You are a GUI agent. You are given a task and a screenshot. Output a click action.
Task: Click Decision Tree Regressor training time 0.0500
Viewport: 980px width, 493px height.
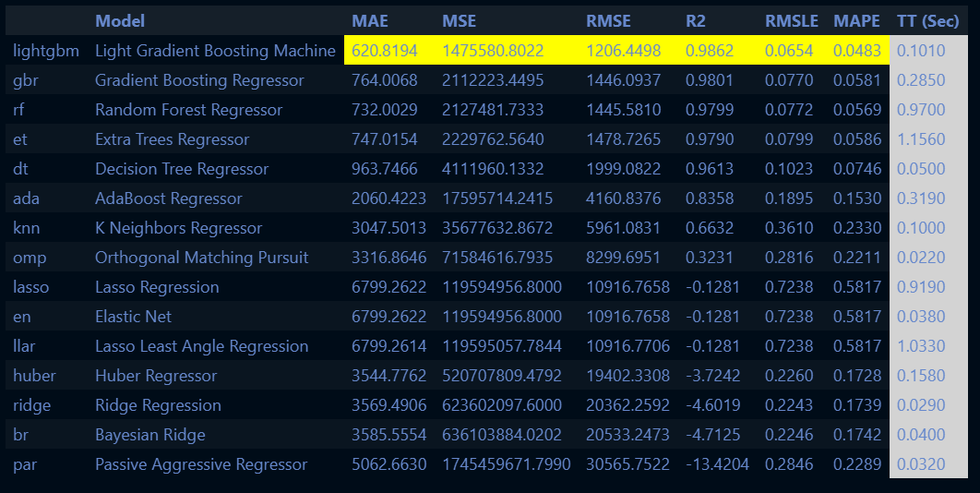(x=921, y=169)
